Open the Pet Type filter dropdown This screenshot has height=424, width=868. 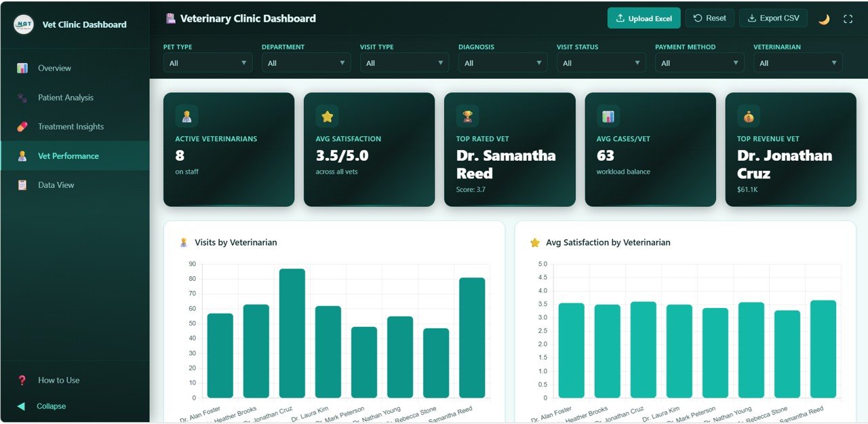[x=208, y=62]
